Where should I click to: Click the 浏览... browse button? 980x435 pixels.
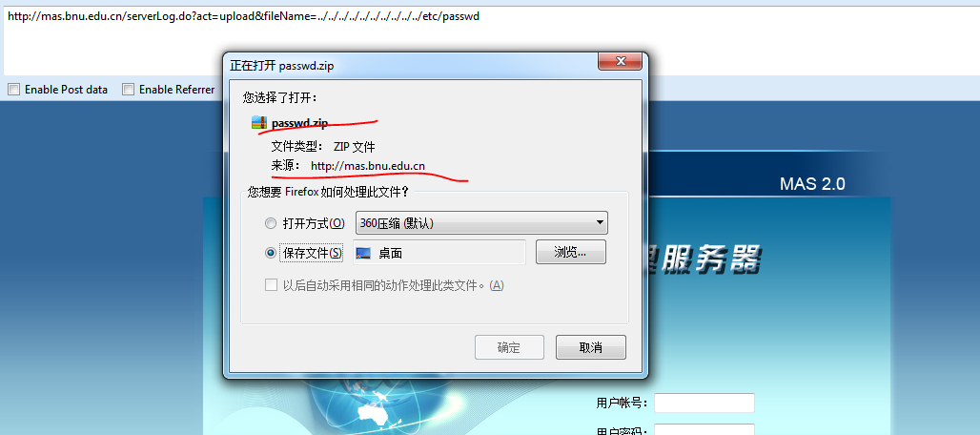(x=571, y=252)
